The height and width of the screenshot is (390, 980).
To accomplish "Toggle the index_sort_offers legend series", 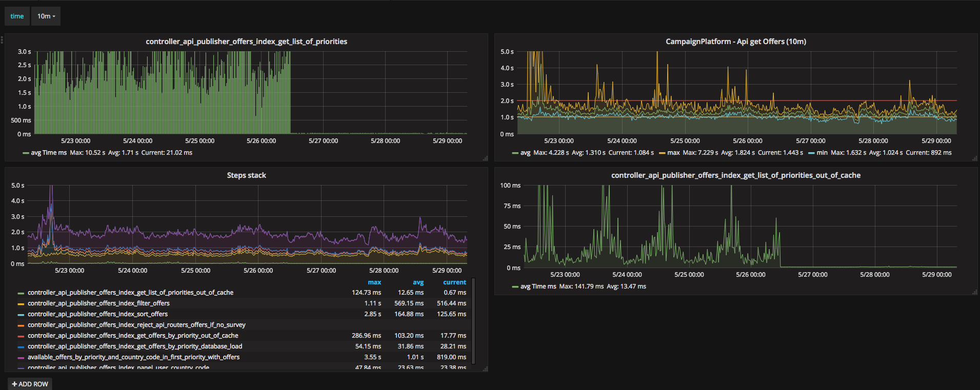I will (x=97, y=314).
